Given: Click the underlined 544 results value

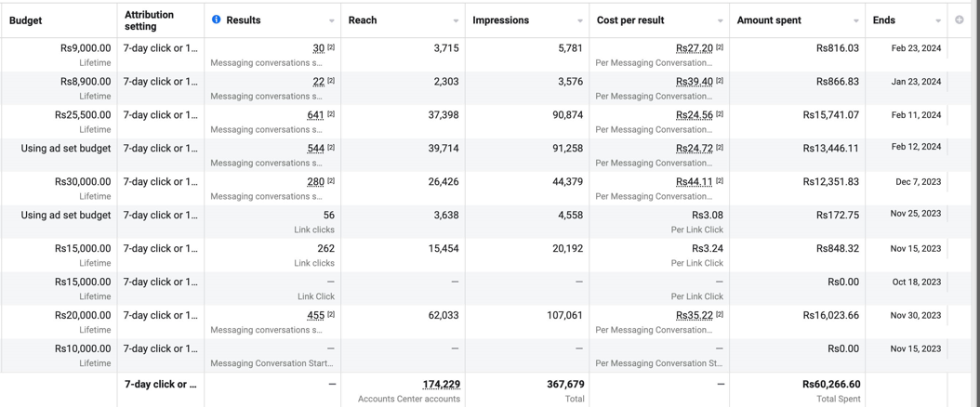Looking at the screenshot, I should (315, 149).
